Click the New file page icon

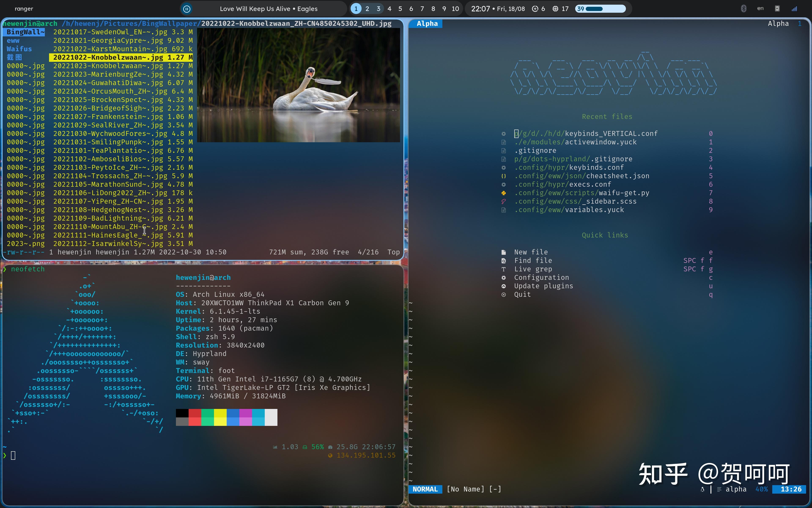coord(503,252)
